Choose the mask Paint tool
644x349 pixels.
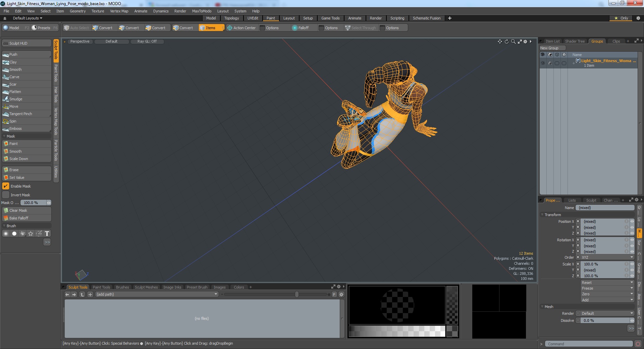coord(26,144)
